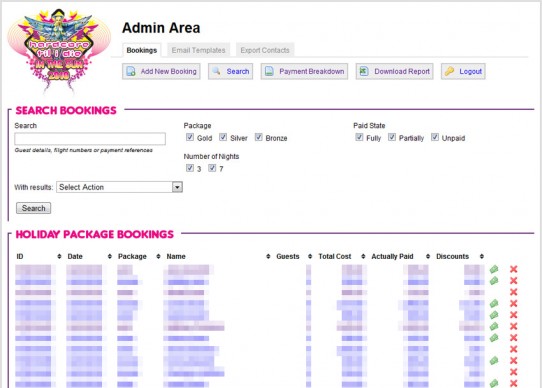This screenshot has width=542, height=388.
Task: Sort bookings by Date column arrows
Action: [x=110, y=256]
